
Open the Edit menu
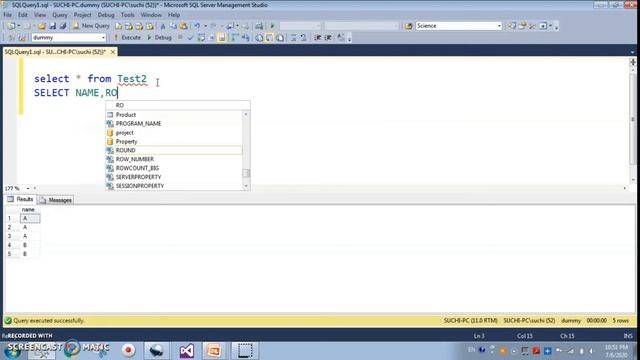point(22,15)
